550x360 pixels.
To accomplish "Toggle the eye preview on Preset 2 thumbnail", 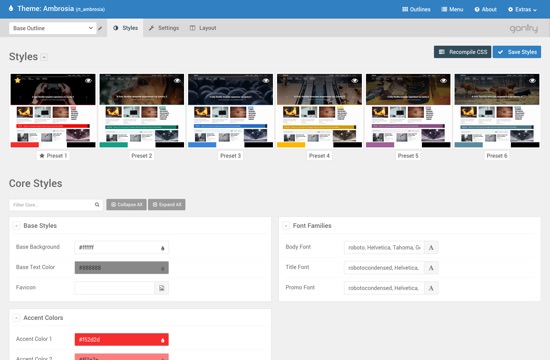I will [x=177, y=80].
